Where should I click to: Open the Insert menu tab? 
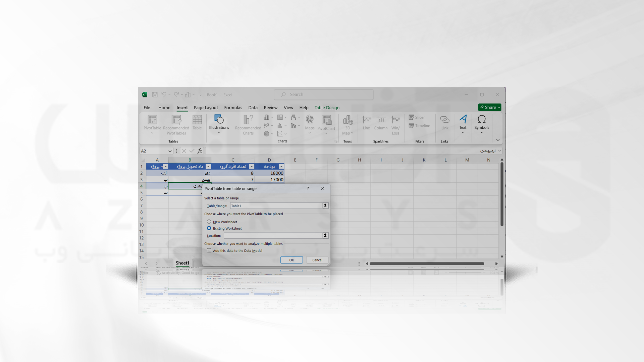click(x=182, y=107)
